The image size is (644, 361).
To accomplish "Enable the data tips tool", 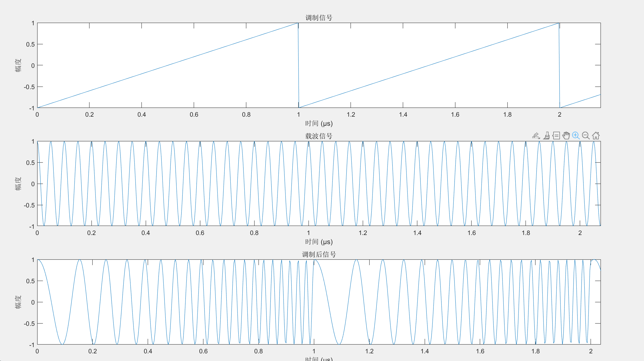I will [x=556, y=136].
